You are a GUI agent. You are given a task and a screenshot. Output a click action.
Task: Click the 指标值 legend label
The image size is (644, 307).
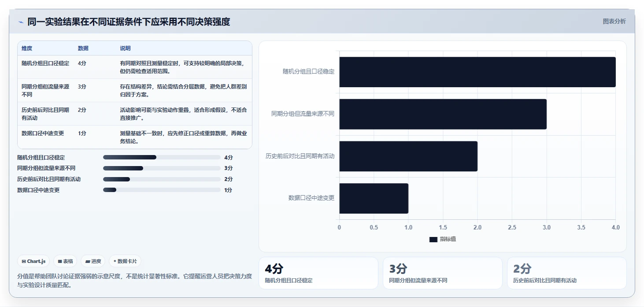pyautogui.click(x=448, y=239)
